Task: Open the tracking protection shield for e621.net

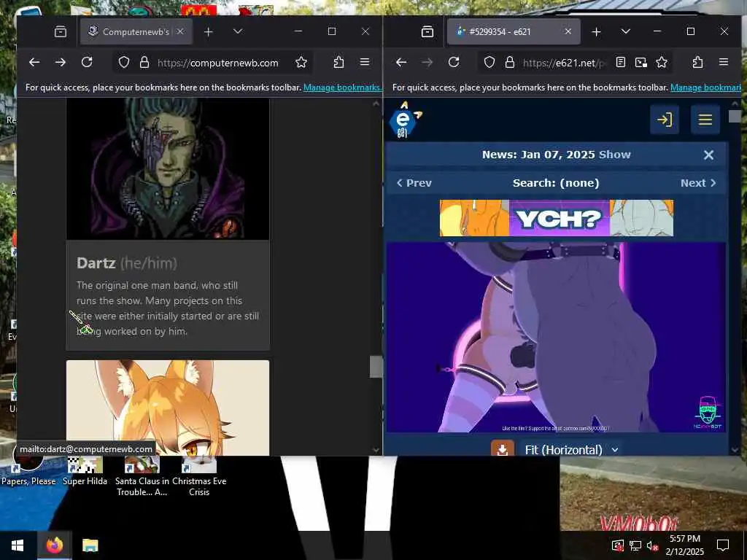Action: 489,63
